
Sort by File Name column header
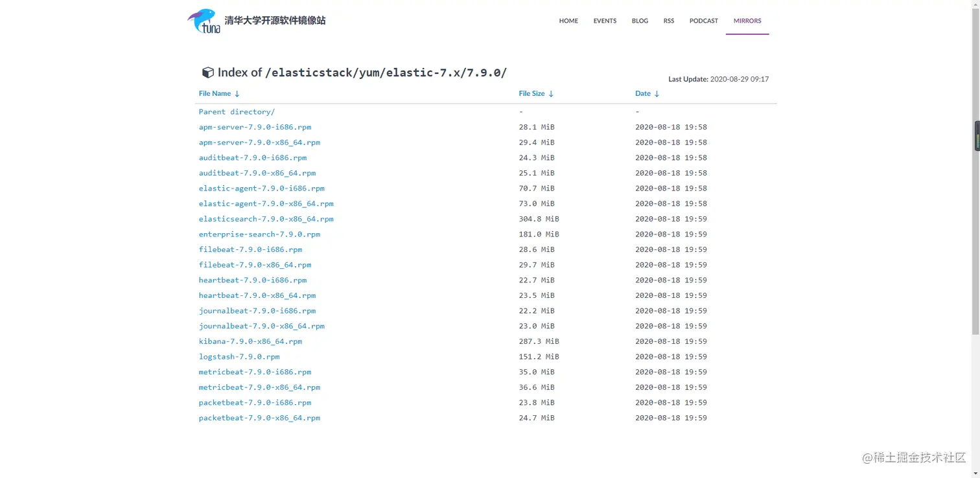(219, 93)
